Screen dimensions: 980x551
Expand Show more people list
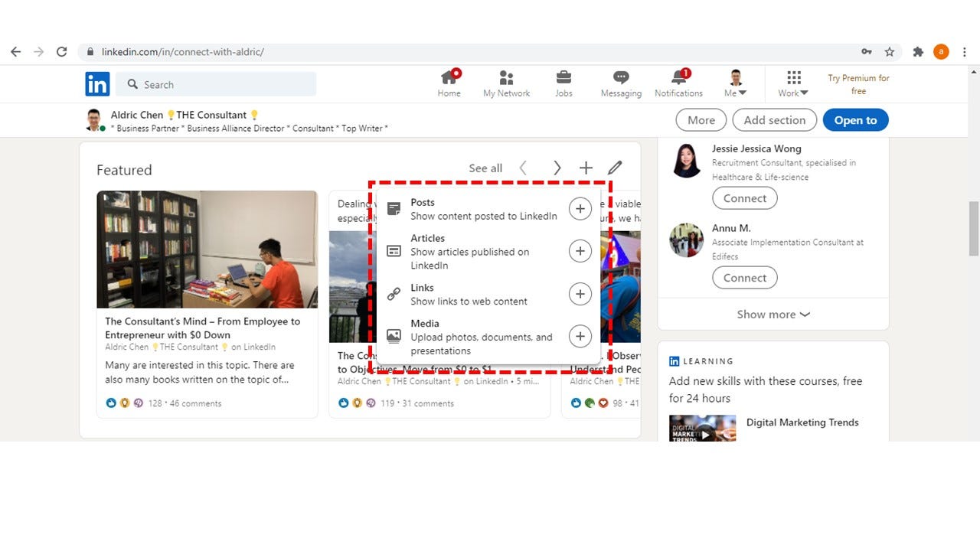[x=773, y=315]
